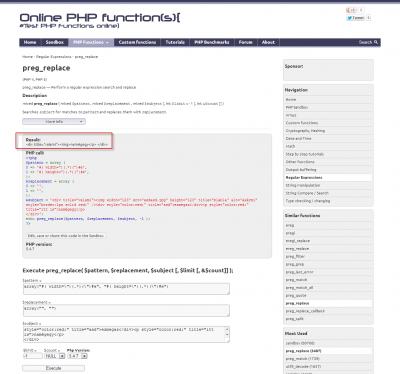Click the Regular Expressions breadcrumb link
400x374 pixels.
[54, 57]
